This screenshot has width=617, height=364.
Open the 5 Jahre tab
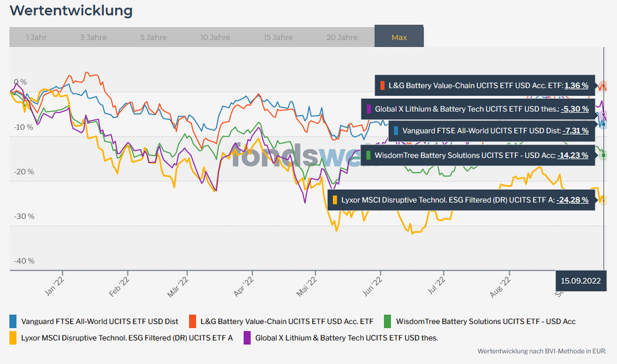pyautogui.click(x=153, y=37)
